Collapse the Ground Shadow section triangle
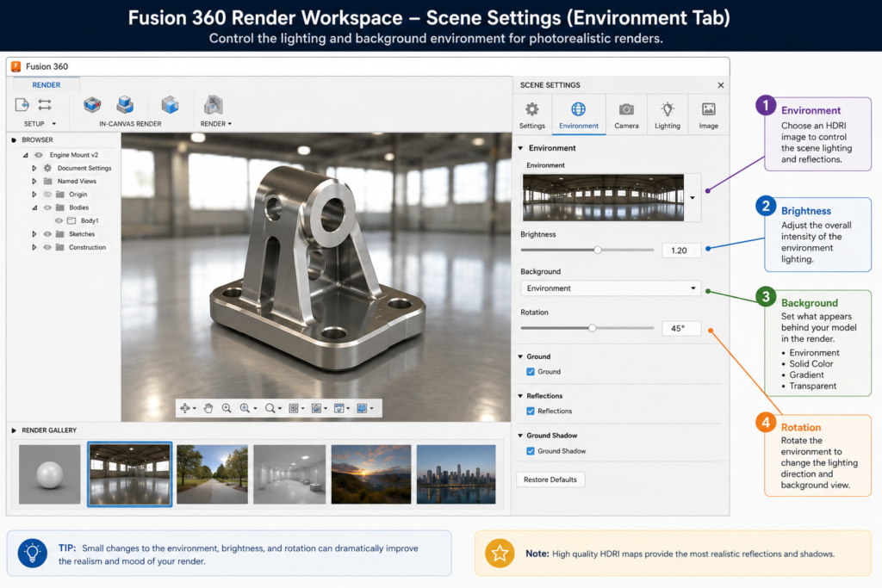Image resolution: width=882 pixels, height=588 pixels. pos(520,436)
